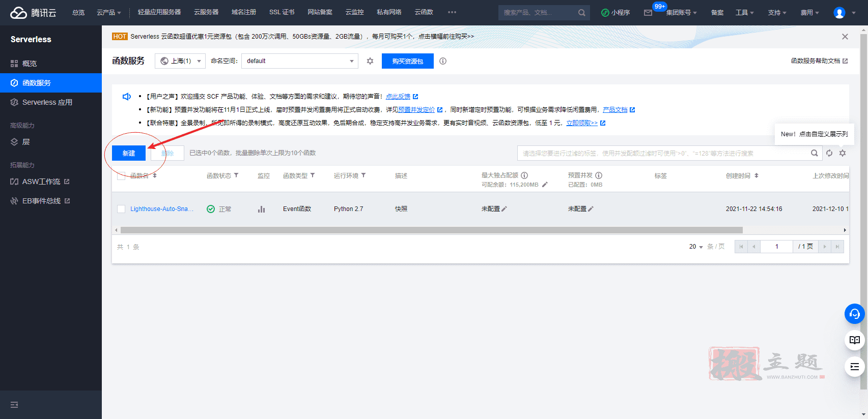
Task: Expand 支持 dropdown
Action: coord(777,13)
